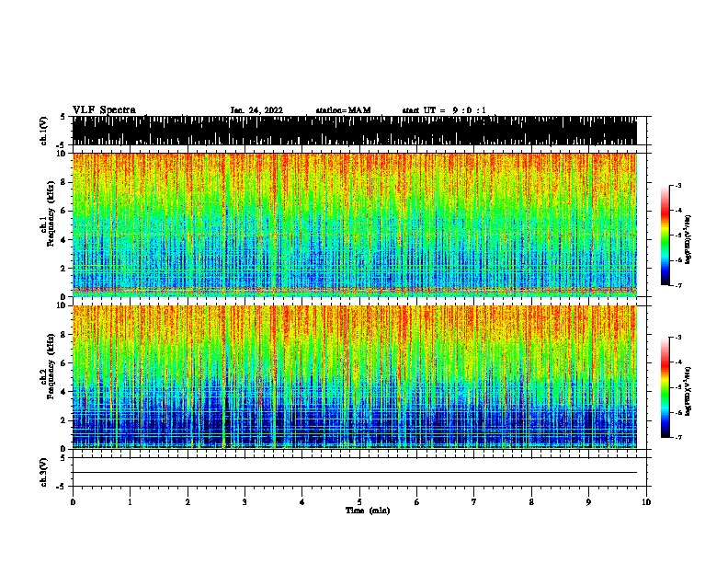Click the ch.2 color scale bar
Screen dimensions: 728x563
[x=665, y=387]
